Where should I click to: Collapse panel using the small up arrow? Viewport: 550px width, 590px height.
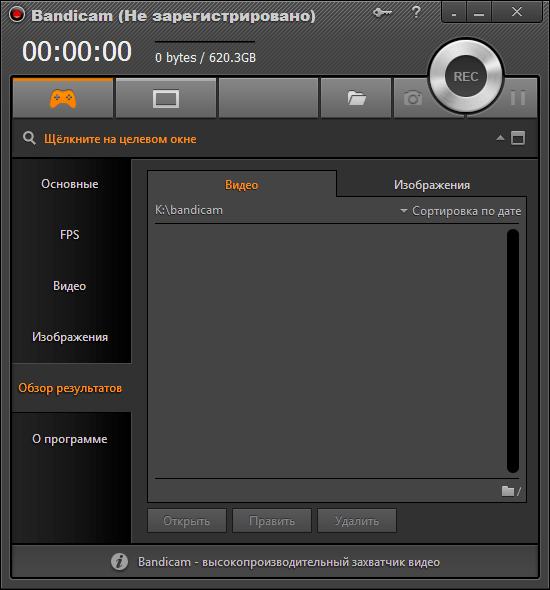[x=500, y=138]
